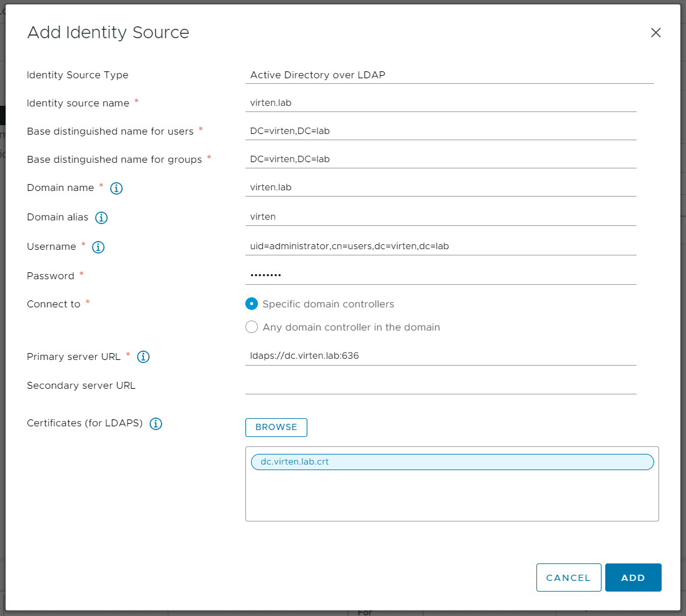Screen dimensions: 686x616
Task: Click info icon beside Domain alias
Action: tap(101, 218)
